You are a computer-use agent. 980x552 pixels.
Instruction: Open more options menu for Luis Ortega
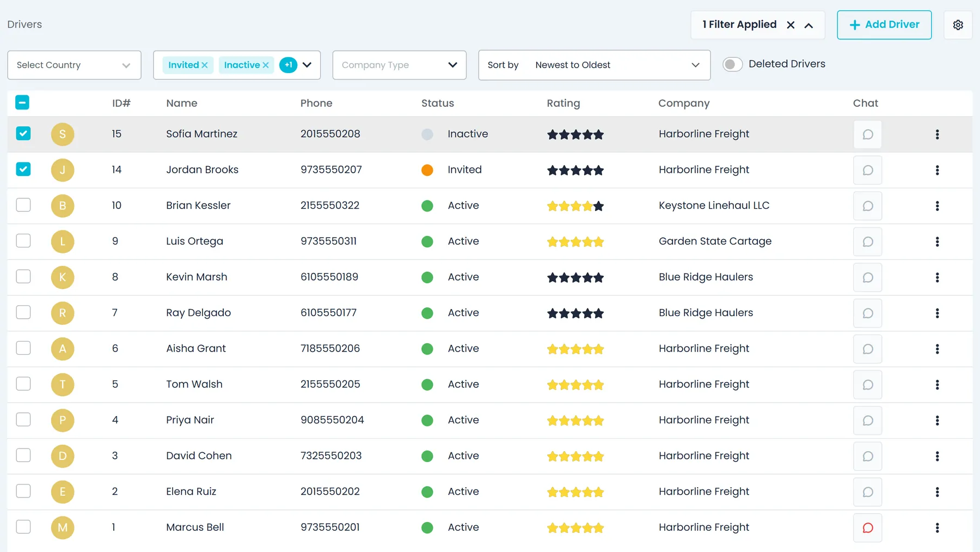click(x=937, y=241)
